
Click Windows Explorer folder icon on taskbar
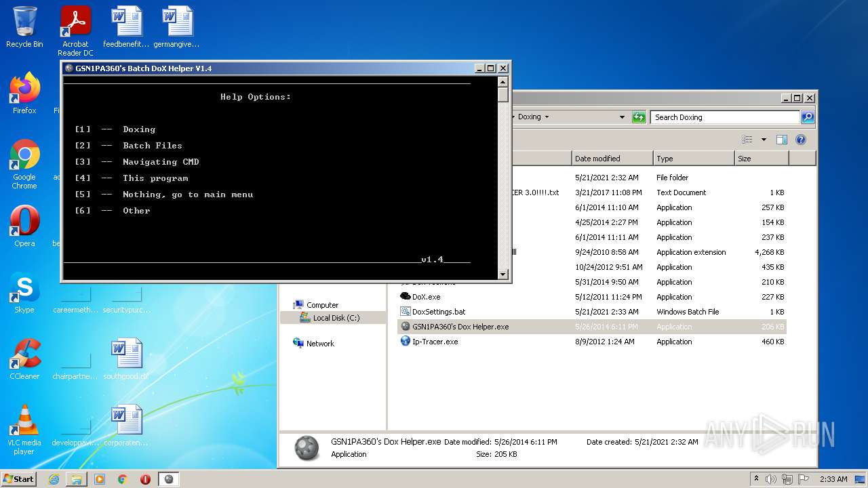point(77,479)
